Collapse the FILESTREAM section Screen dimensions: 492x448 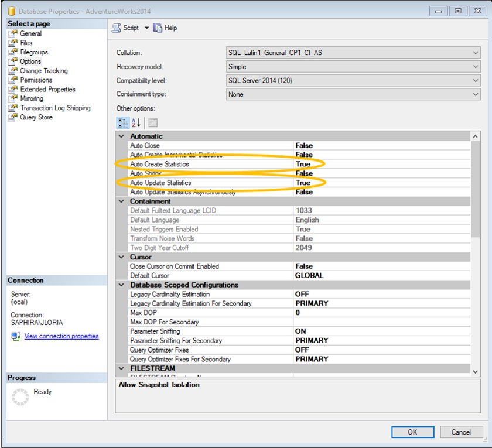click(x=121, y=368)
